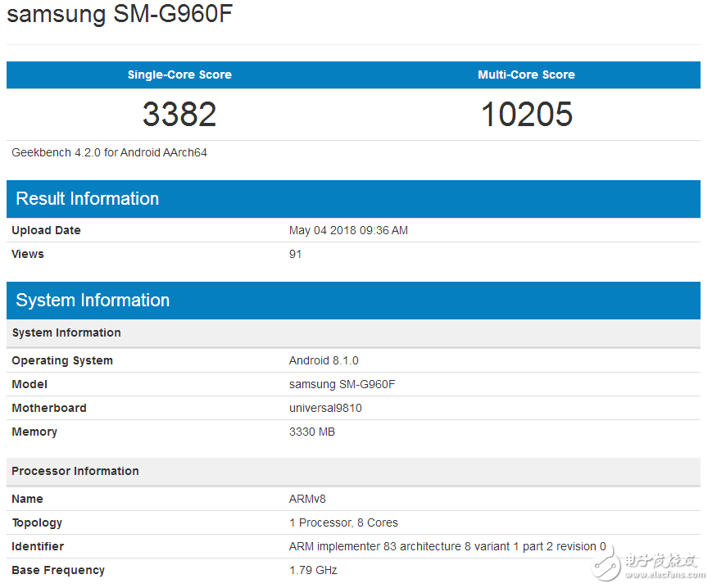Click the blue Result Information section header
Screen dimensions: 712x588
[x=353, y=199]
